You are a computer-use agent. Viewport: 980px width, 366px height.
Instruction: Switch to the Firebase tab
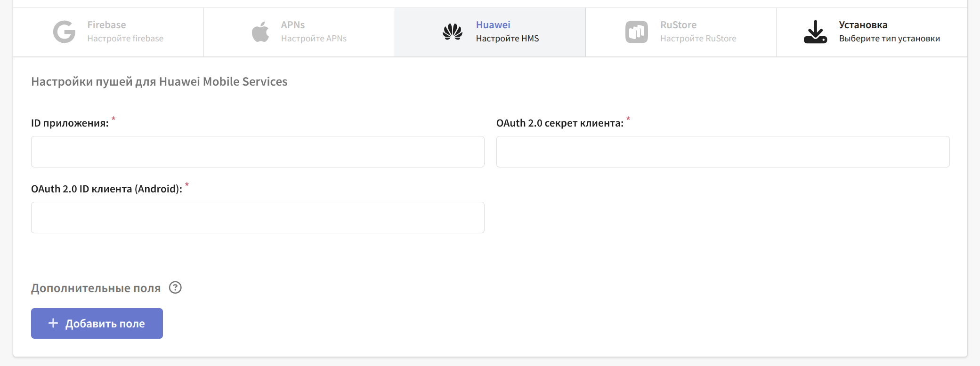tap(106, 25)
